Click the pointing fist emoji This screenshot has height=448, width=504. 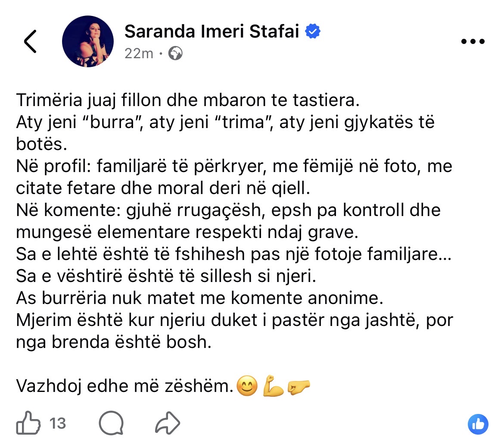299,386
